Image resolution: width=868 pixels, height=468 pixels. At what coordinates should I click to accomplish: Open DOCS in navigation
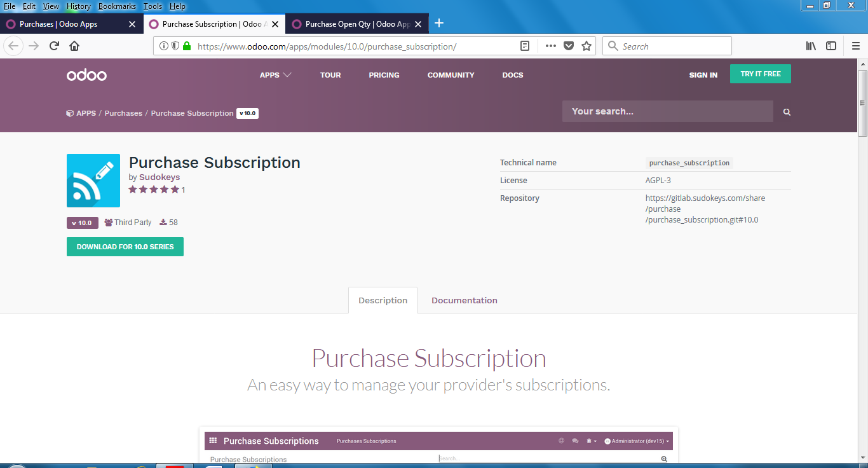pos(513,75)
